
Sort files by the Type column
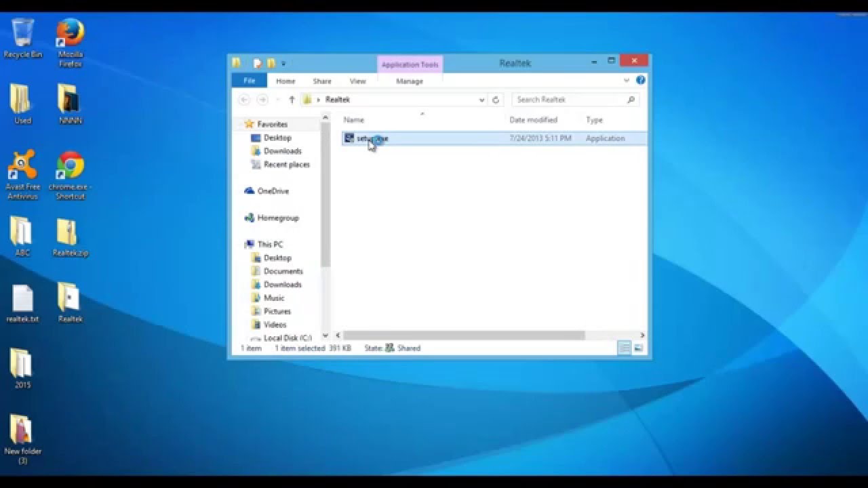coord(594,120)
